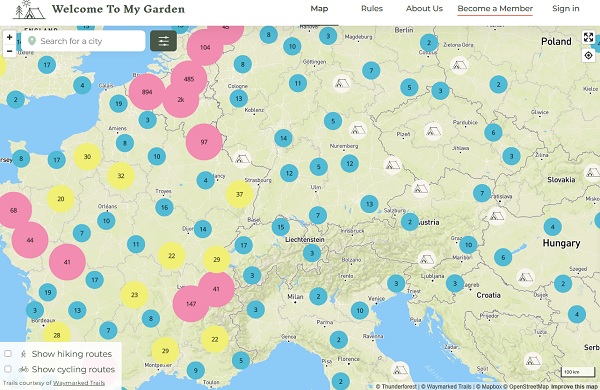Click the tent garden marker near Zielona Góra
This screenshot has width=600, height=390.
tap(459, 66)
